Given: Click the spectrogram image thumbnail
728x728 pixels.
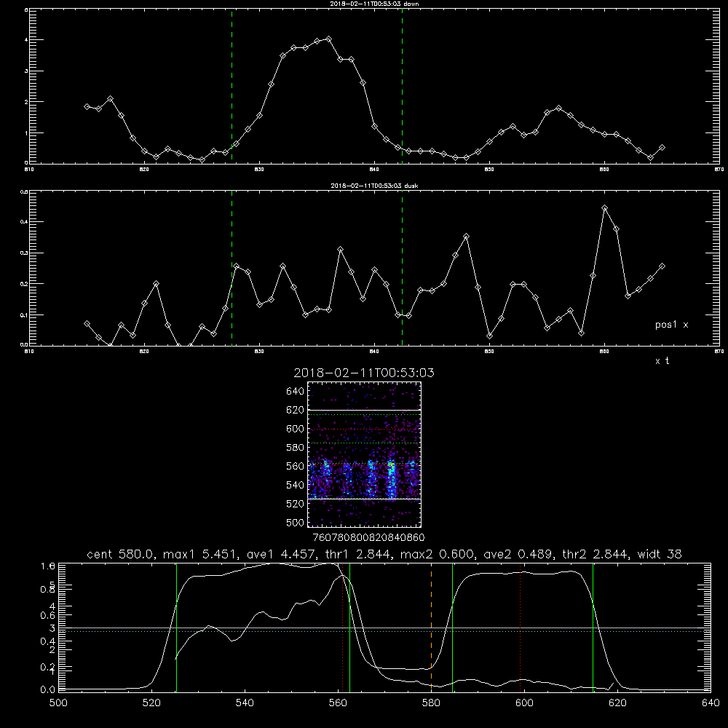Looking at the screenshot, I should pyautogui.click(x=365, y=454).
